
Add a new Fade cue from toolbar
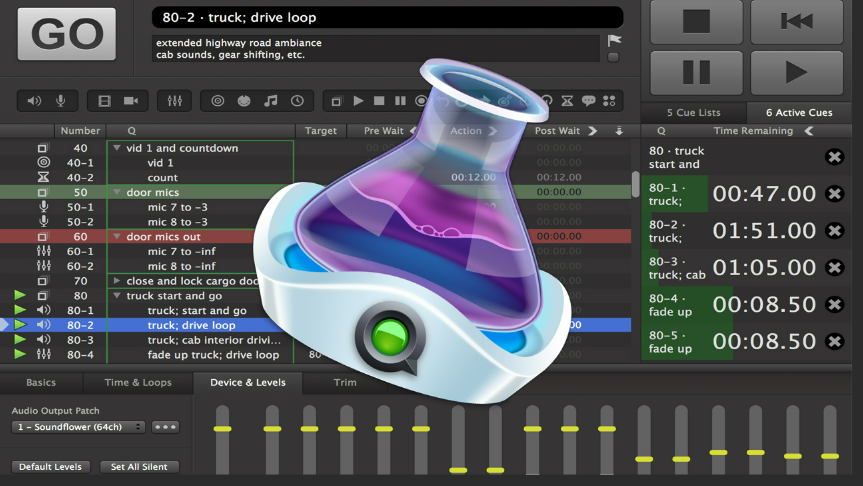tap(174, 101)
